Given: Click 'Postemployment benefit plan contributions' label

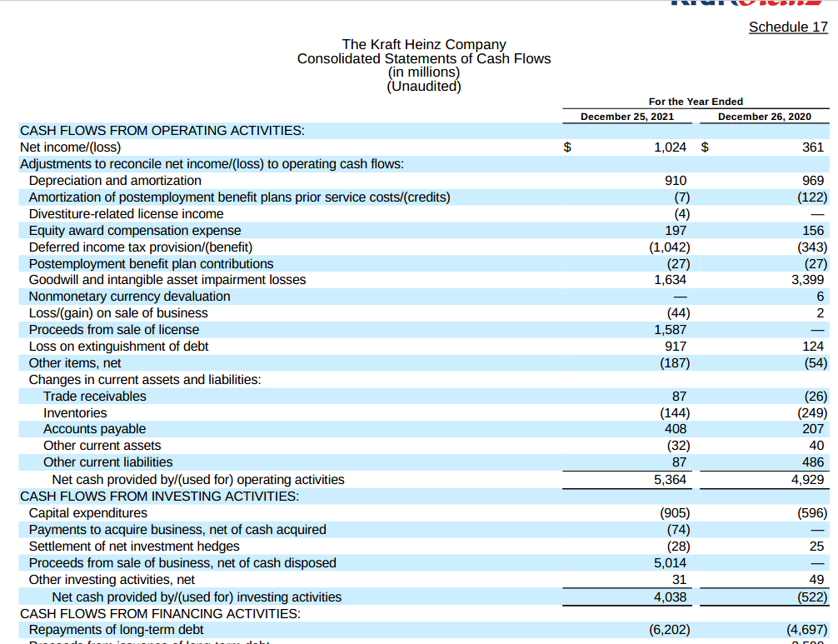Looking at the screenshot, I should 151,263.
